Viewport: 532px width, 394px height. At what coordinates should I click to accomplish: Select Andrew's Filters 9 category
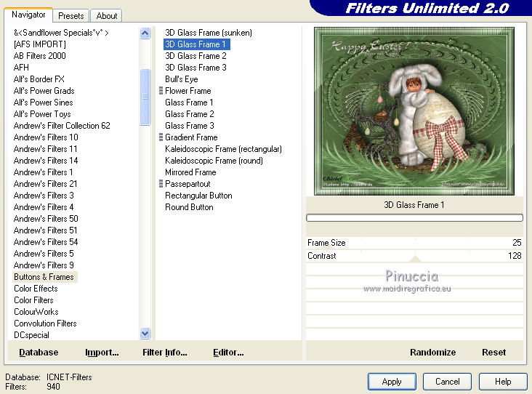[x=44, y=265]
